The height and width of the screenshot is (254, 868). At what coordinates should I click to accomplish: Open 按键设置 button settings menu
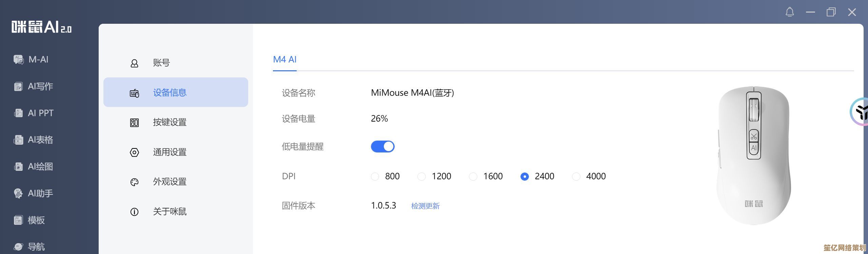point(170,122)
